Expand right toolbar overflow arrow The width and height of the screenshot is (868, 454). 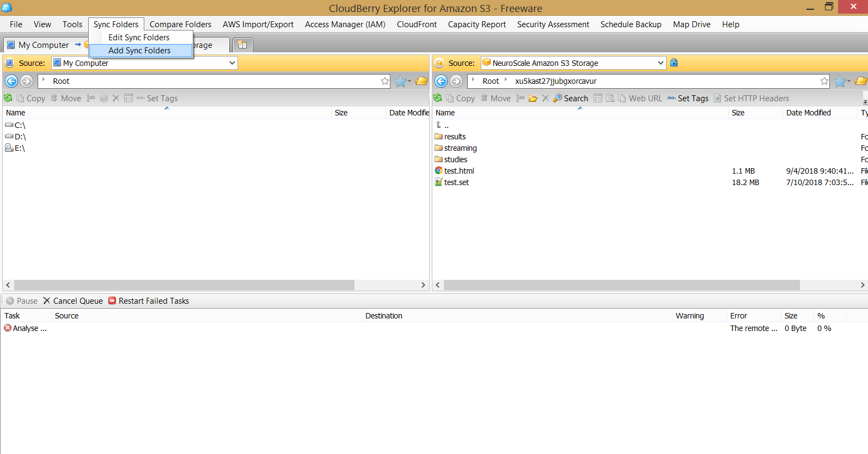(x=865, y=101)
